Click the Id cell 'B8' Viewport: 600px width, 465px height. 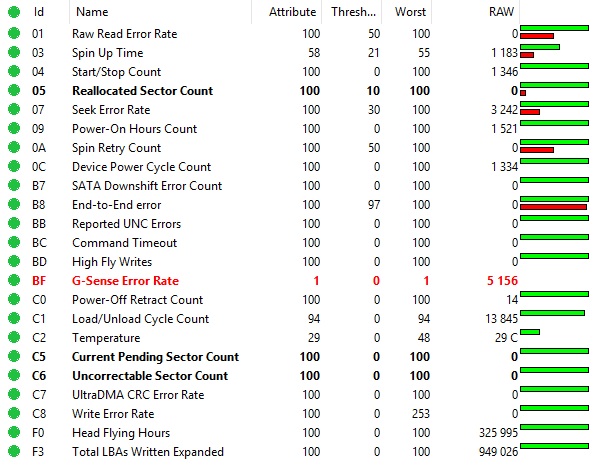click(38, 205)
